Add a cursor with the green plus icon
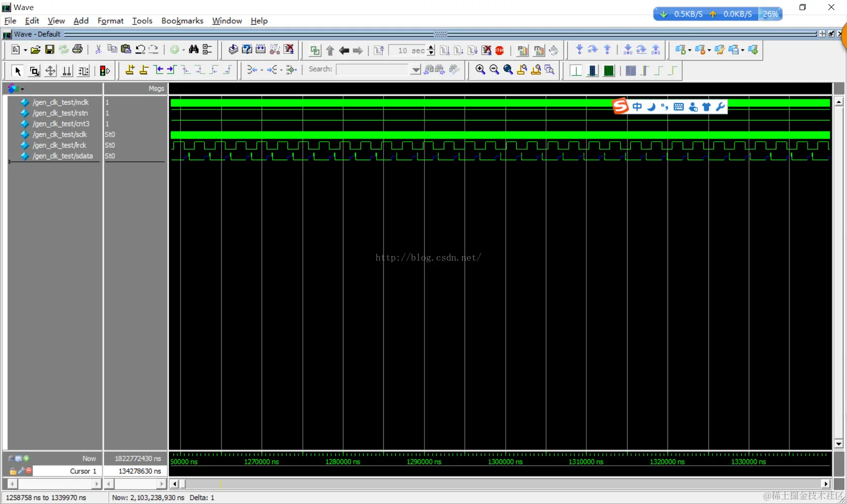This screenshot has width=847, height=504. click(26, 458)
